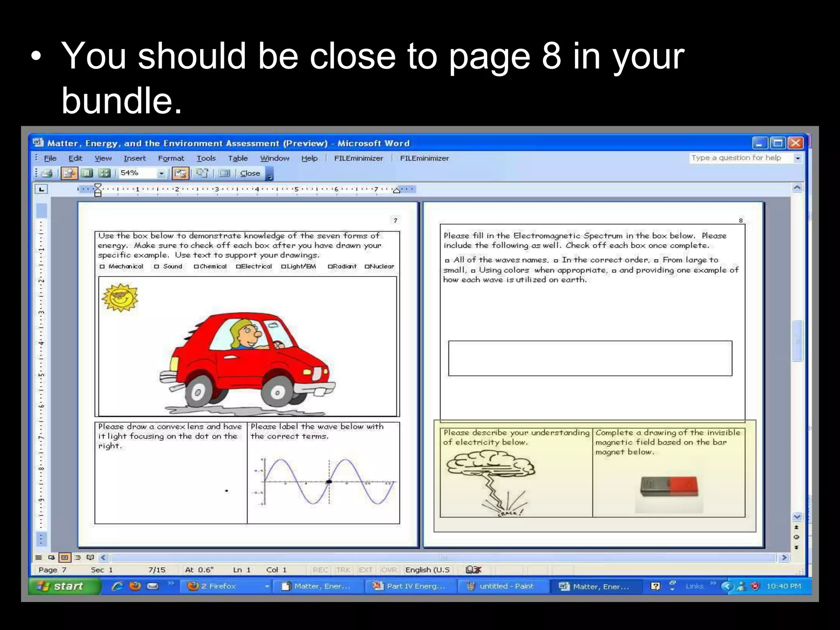This screenshot has width=840, height=630.
Task: Toggle the Magnifier tool button
Action: (x=69, y=173)
